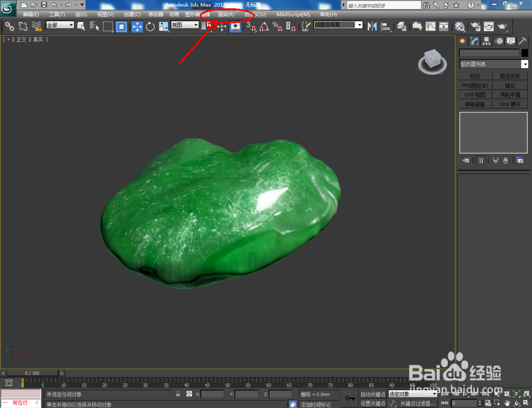Open the MAXScript(M) menu

293,14
